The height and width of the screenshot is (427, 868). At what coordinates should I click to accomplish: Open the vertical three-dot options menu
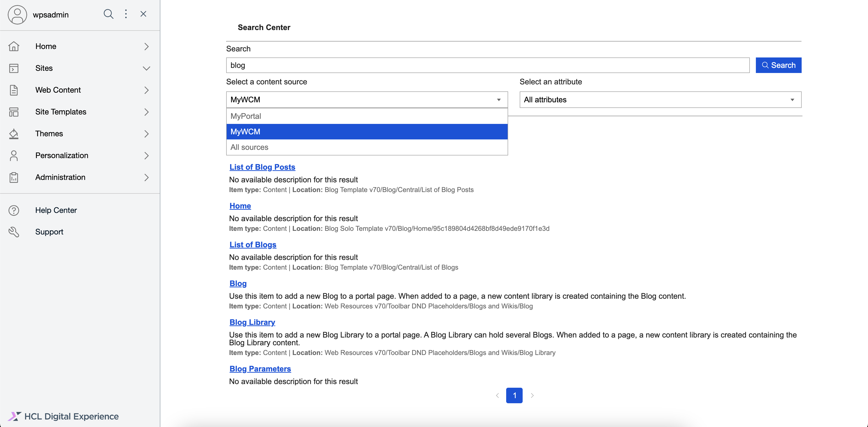126,14
